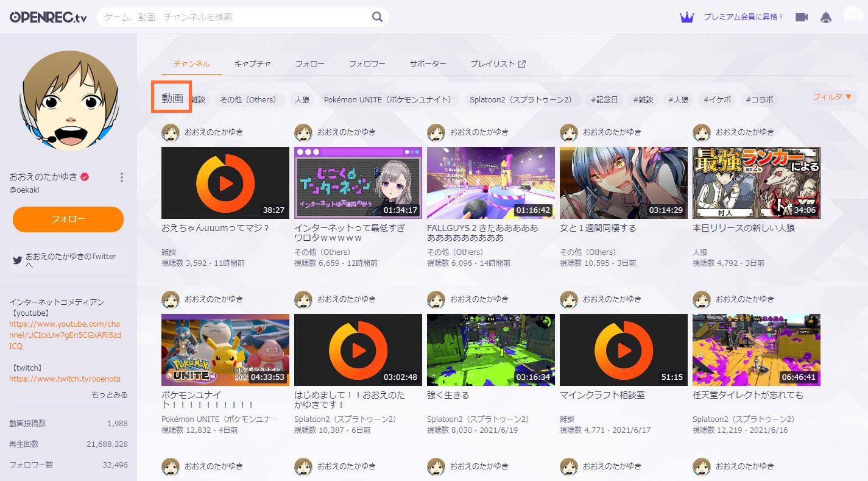Select the #人狼 tag chip
This screenshot has width=868, height=481.
click(678, 100)
